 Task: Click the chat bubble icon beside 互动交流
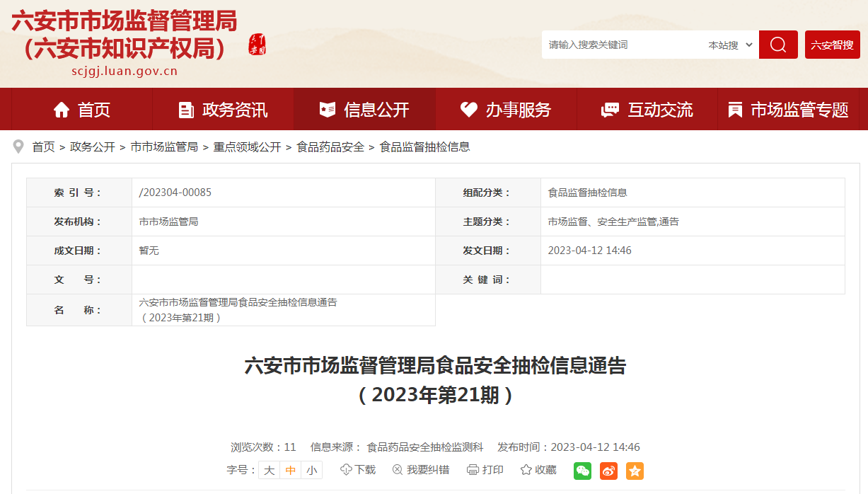point(610,110)
